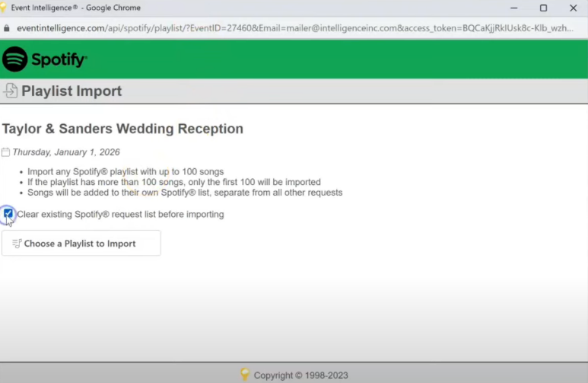Minimize the Chrome window

(x=513, y=8)
